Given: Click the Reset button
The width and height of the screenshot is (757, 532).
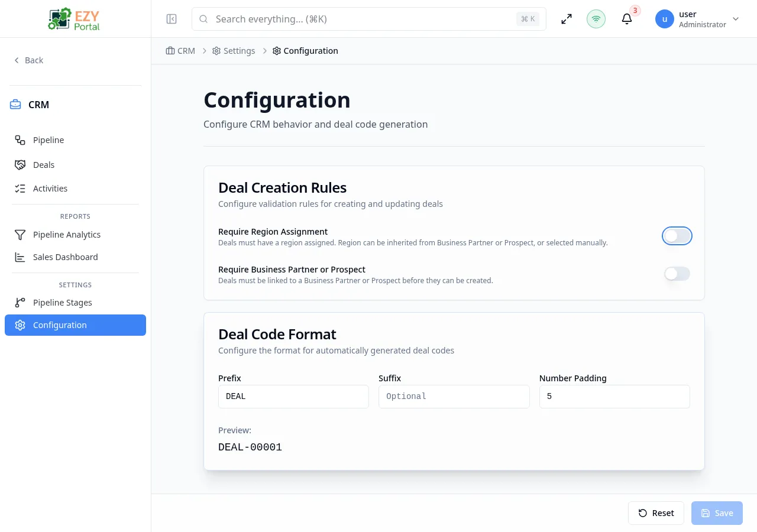Looking at the screenshot, I should (656, 513).
